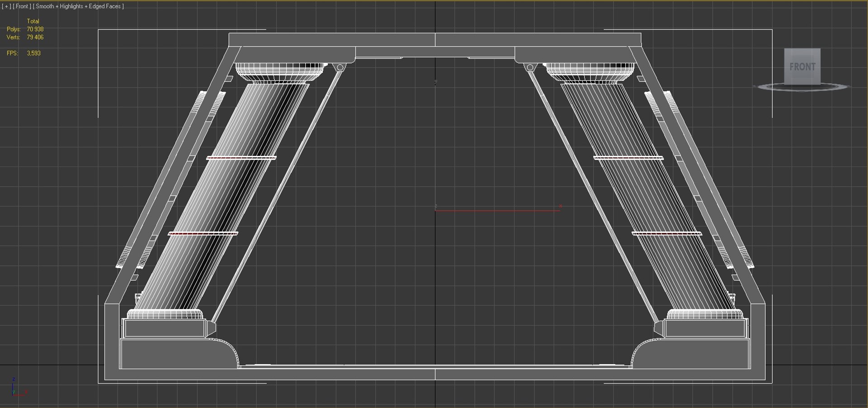Open the [+] viewport general menu
Viewport: 868px width, 408px height.
[6, 6]
